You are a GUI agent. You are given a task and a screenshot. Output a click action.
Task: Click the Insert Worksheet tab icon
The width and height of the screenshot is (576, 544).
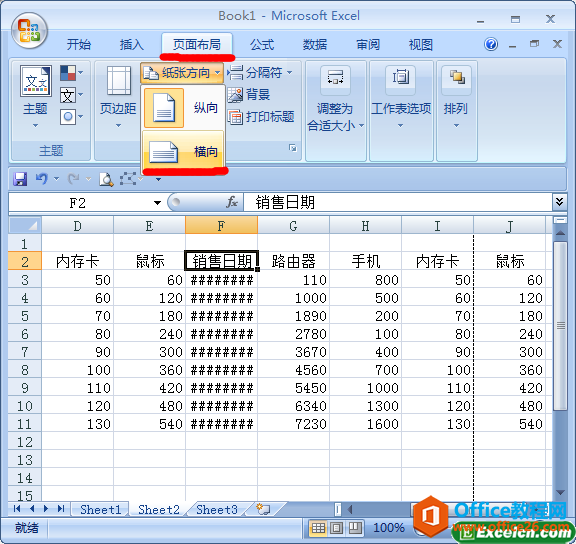(x=263, y=509)
